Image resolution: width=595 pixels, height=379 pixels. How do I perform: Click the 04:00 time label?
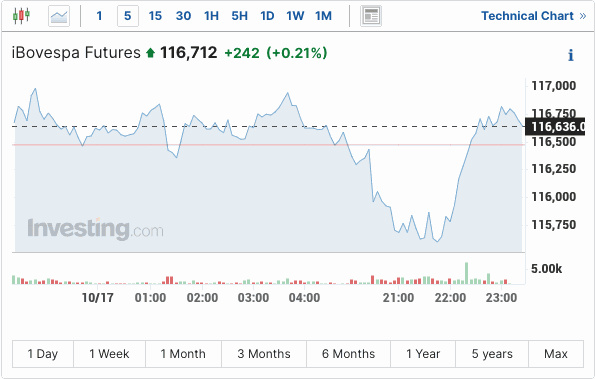(x=304, y=298)
